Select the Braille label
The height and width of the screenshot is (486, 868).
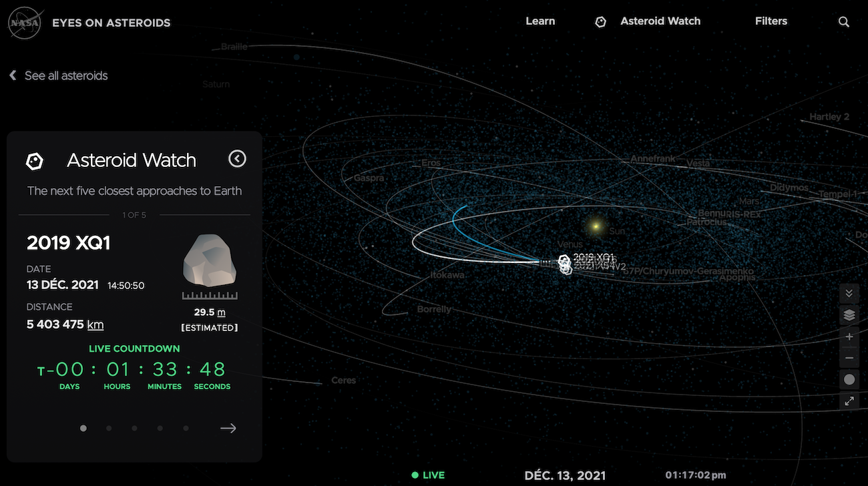(x=234, y=47)
